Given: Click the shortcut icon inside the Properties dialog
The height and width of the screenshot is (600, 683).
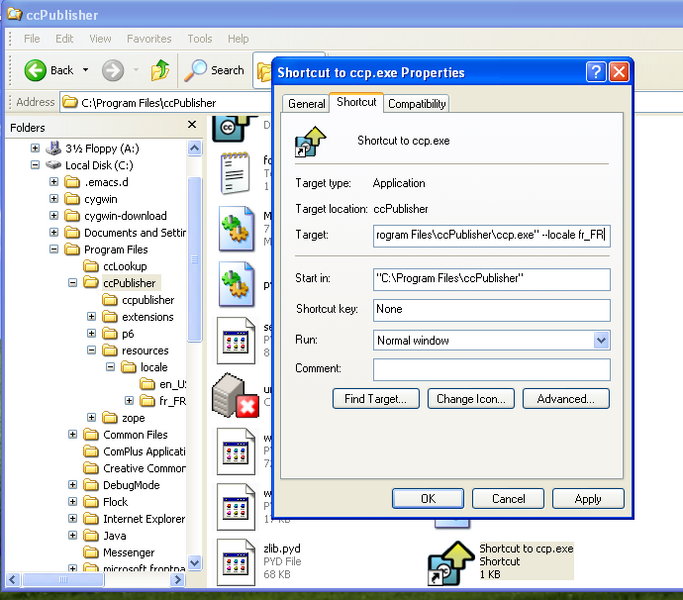Looking at the screenshot, I should tap(310, 142).
